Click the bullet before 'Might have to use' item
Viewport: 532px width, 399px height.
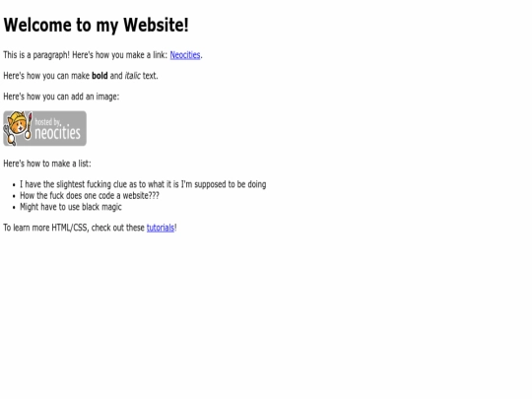(14, 208)
